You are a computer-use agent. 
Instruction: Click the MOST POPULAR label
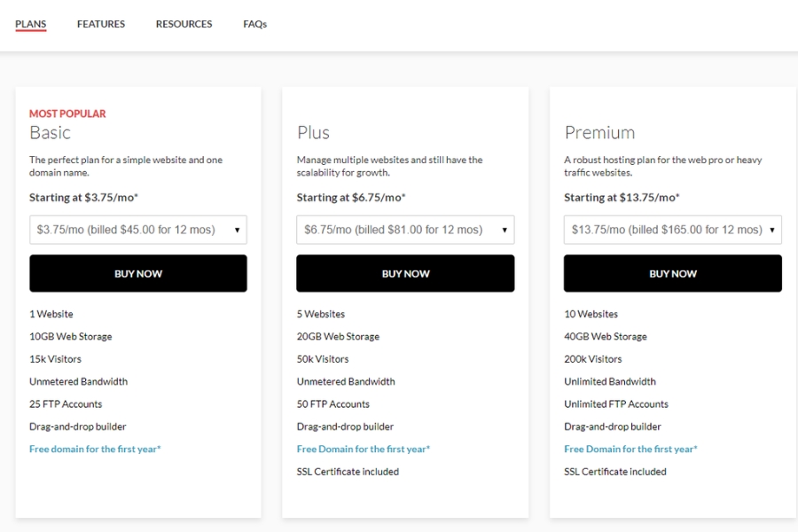(67, 113)
